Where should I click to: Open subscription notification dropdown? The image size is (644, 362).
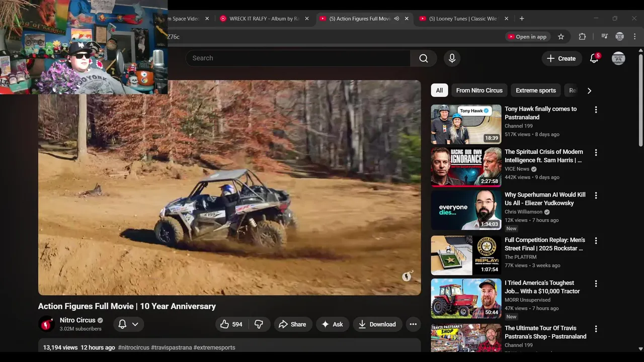tap(128, 324)
